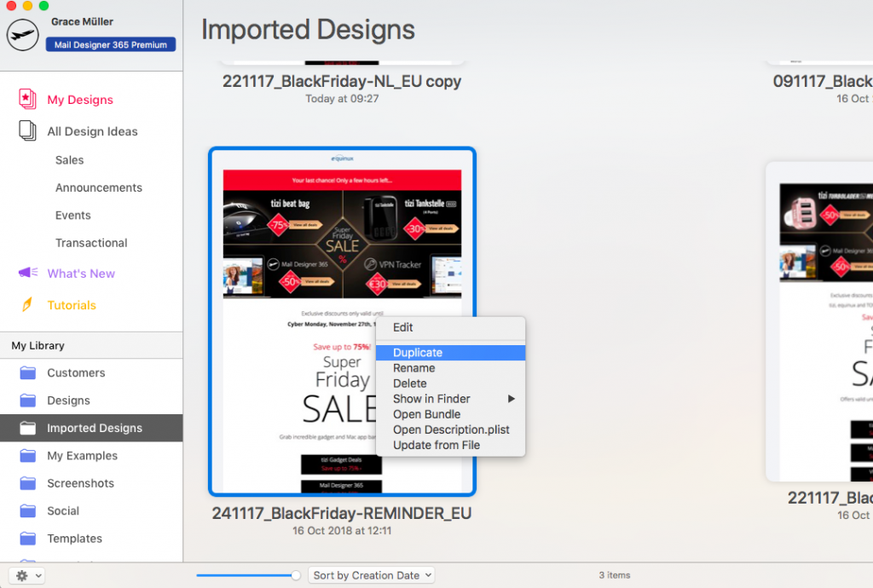Select the 241117_BlackFriday-REMINDER_EU design thumbnail
873x588 pixels.
(x=342, y=321)
